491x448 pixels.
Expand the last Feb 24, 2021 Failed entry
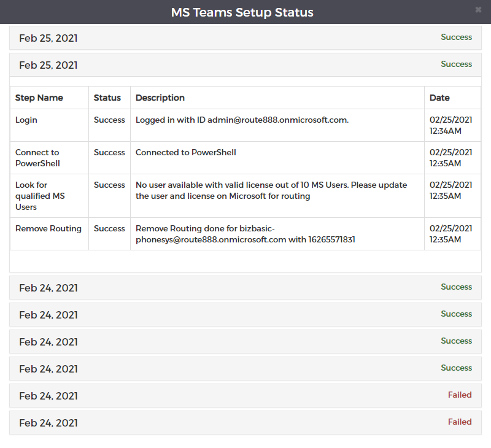245,423
